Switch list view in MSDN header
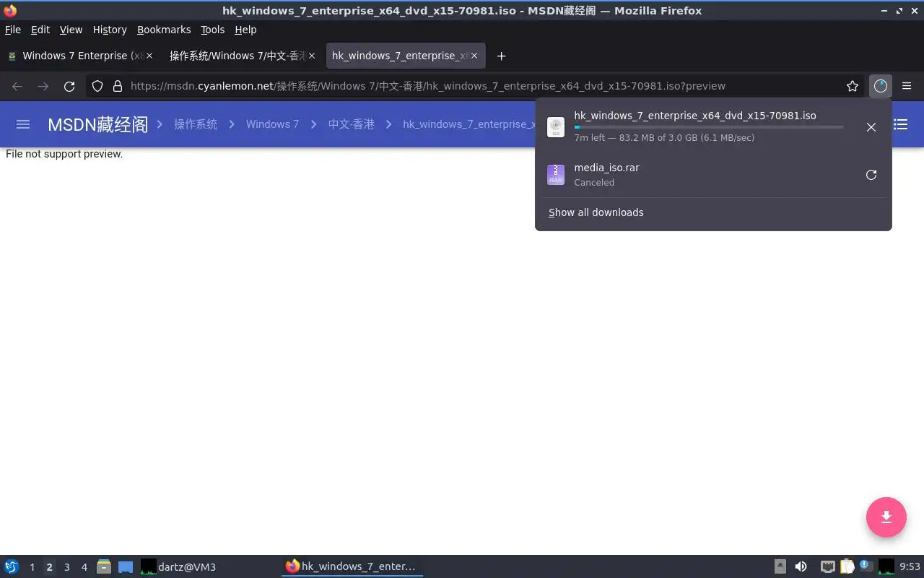The image size is (924, 578). (x=900, y=124)
